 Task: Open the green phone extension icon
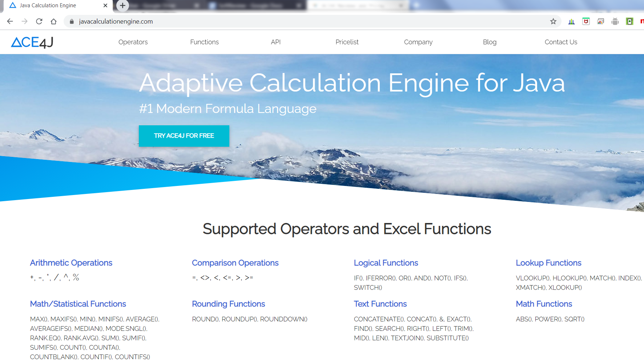click(629, 21)
